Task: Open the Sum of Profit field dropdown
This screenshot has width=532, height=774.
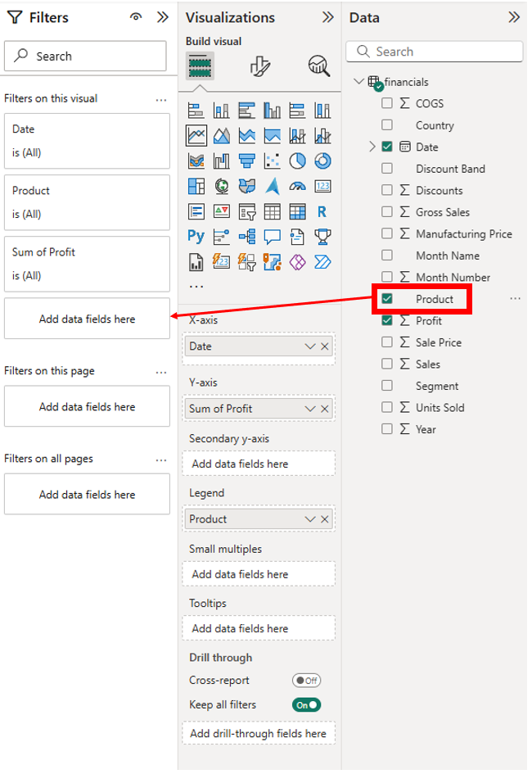Action: pyautogui.click(x=309, y=409)
